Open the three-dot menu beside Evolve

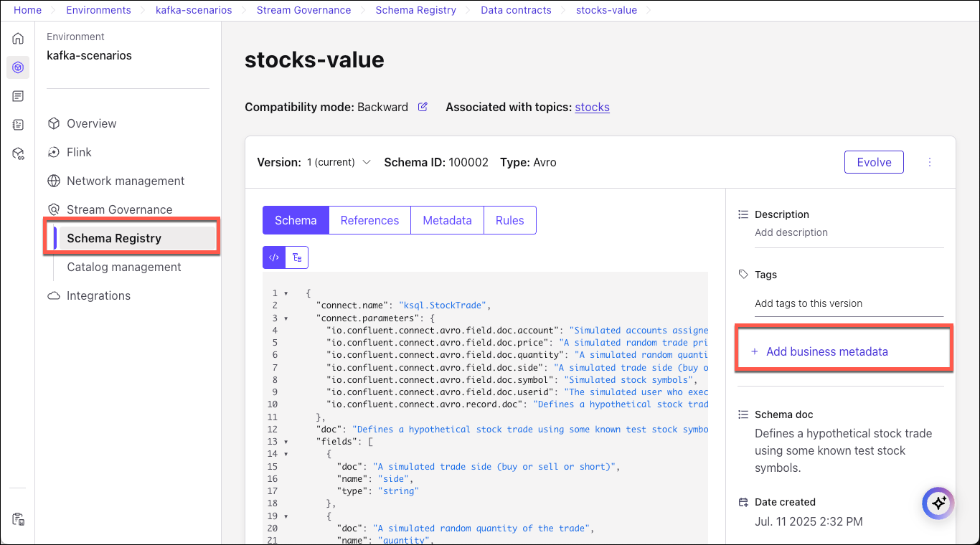click(930, 162)
